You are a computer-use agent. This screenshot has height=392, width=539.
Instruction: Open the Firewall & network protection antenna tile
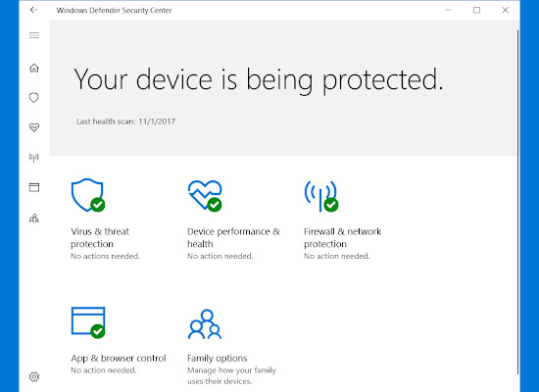[x=321, y=196]
